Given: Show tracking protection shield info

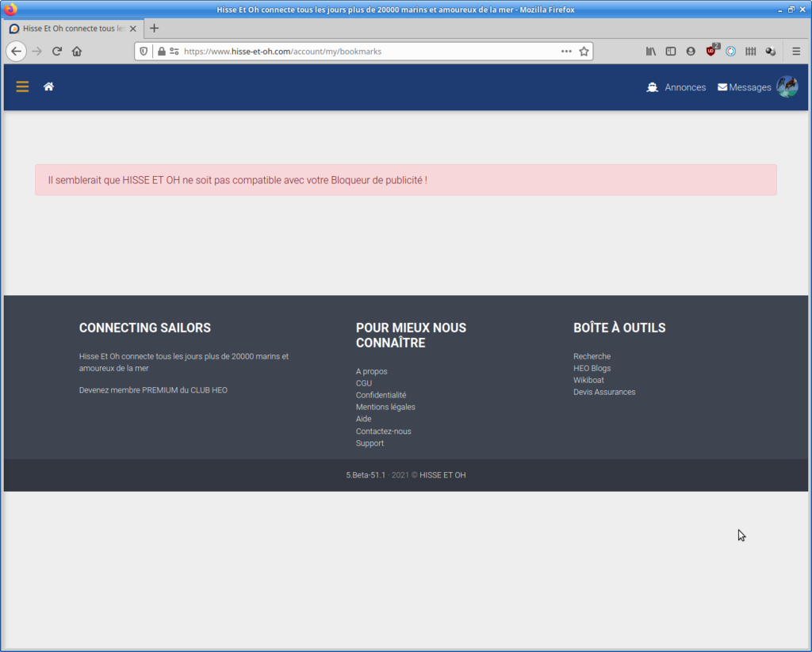Looking at the screenshot, I should tap(144, 52).
